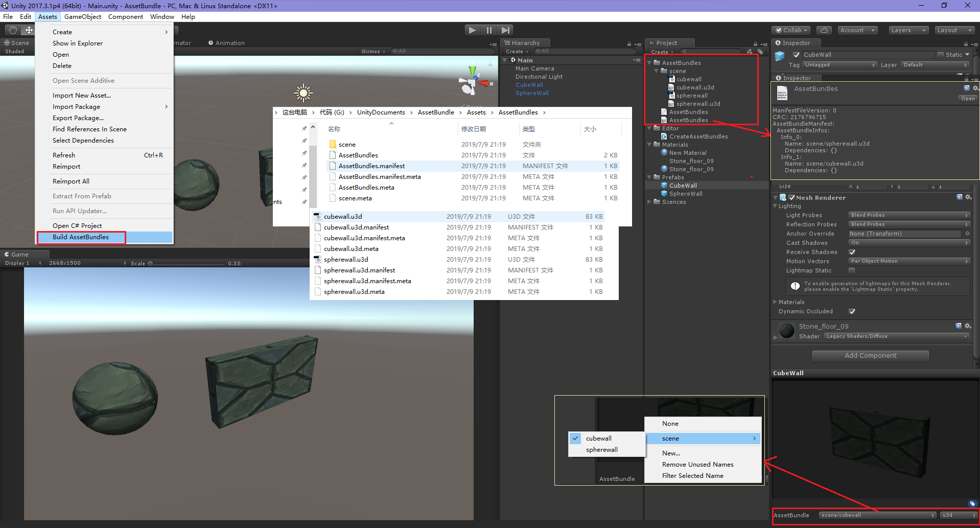Open Stone_floor_09 material gear menu
980x528 pixels.
click(x=968, y=326)
